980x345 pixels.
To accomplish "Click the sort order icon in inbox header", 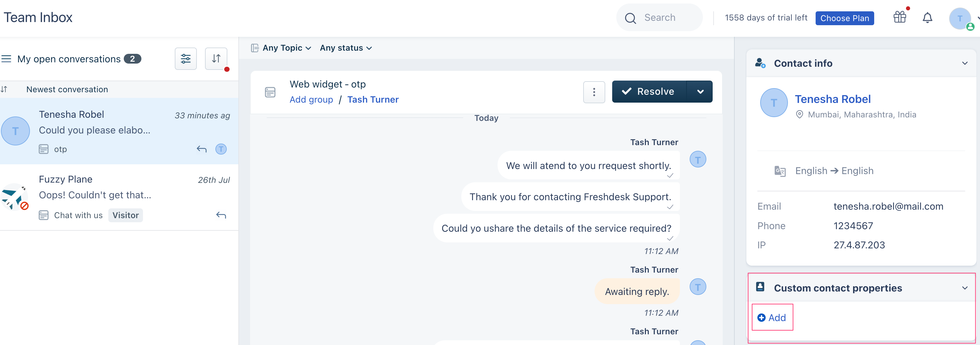I will (x=216, y=59).
